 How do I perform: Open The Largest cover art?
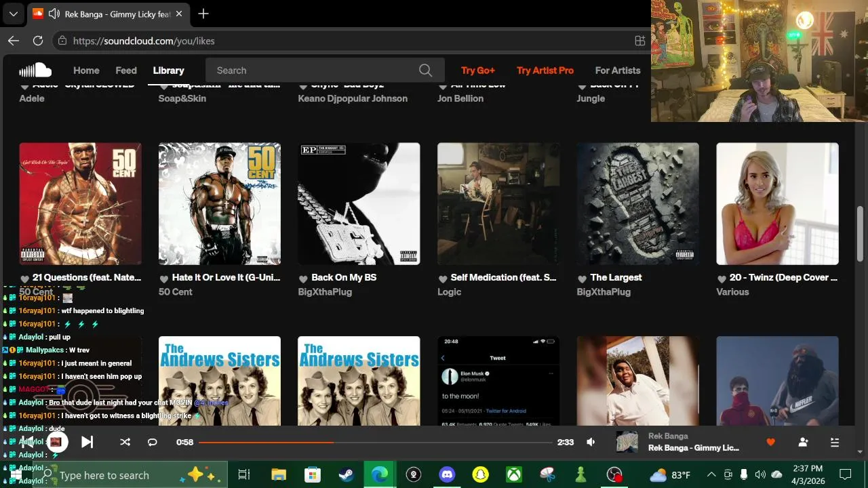click(638, 203)
